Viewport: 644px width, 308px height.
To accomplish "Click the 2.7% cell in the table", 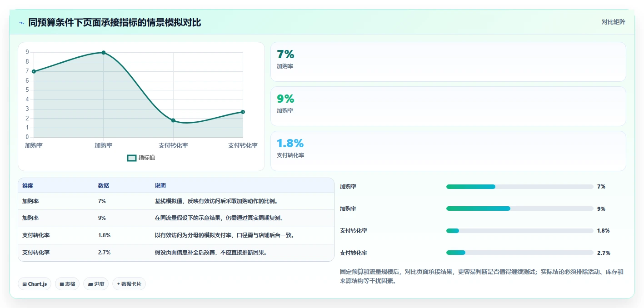I will click(104, 253).
